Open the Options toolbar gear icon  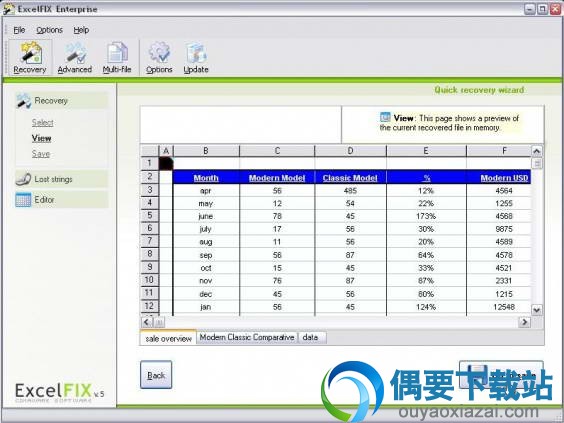click(159, 57)
